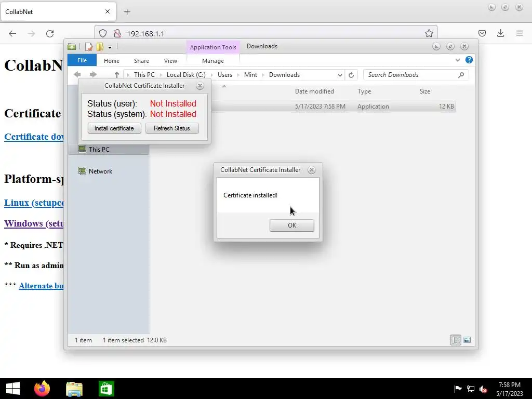Open address bar history dropdown

click(340, 75)
